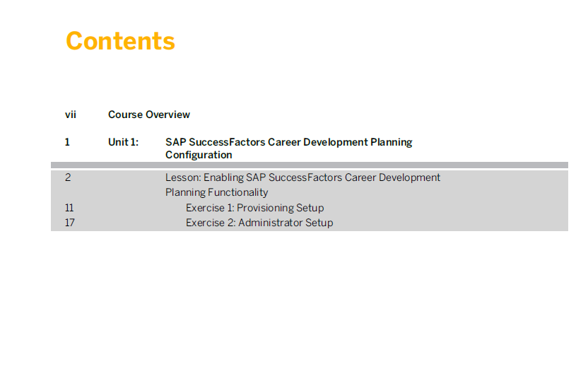The width and height of the screenshot is (588, 381).
Task: Click the words Enabling SAP SuccessFactors Career Development
Action: pyautogui.click(x=322, y=177)
